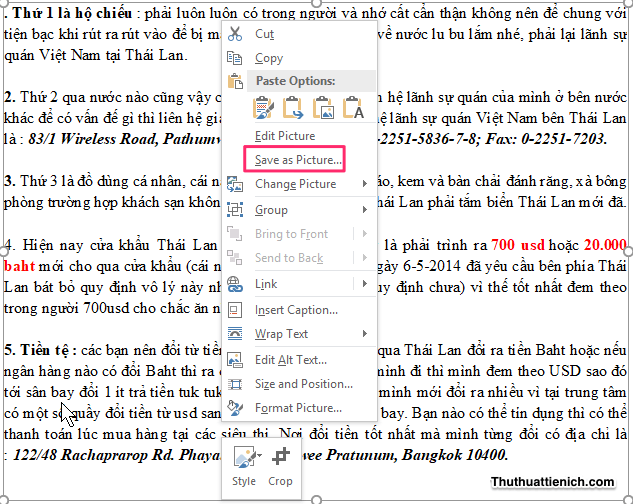Choose Insert Caption... entry
The image size is (633, 504).
click(296, 310)
